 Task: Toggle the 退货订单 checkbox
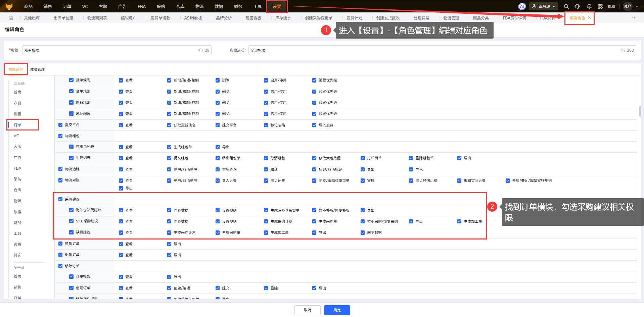60,255
